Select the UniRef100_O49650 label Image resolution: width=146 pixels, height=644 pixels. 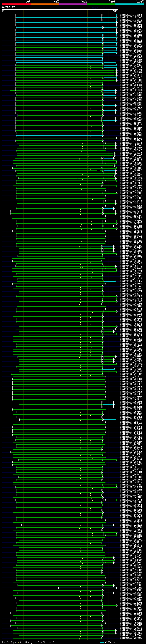click(x=131, y=53)
